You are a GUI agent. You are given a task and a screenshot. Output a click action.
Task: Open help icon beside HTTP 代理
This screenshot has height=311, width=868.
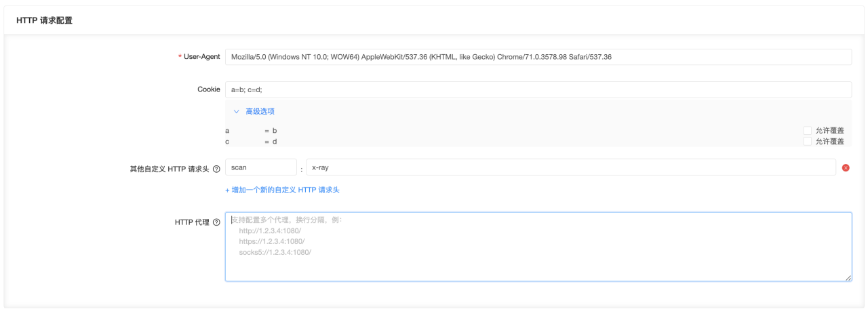coord(216,222)
